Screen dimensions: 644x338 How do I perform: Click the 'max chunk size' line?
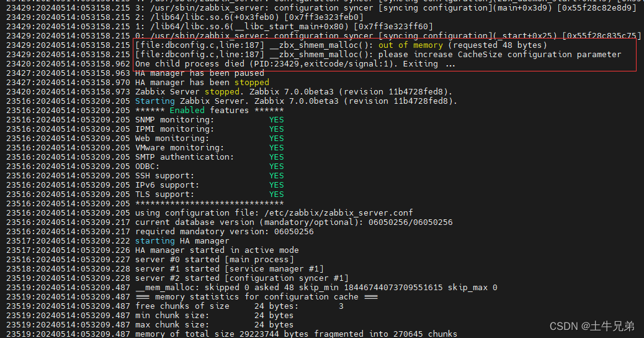[215, 325]
